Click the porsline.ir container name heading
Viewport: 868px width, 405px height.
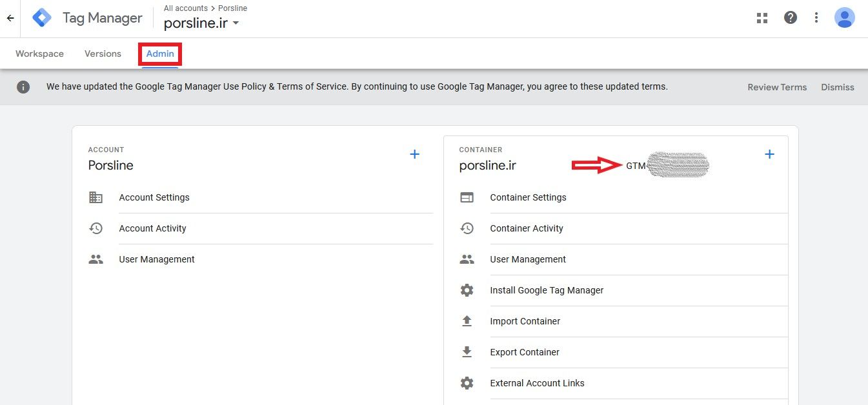pos(488,165)
